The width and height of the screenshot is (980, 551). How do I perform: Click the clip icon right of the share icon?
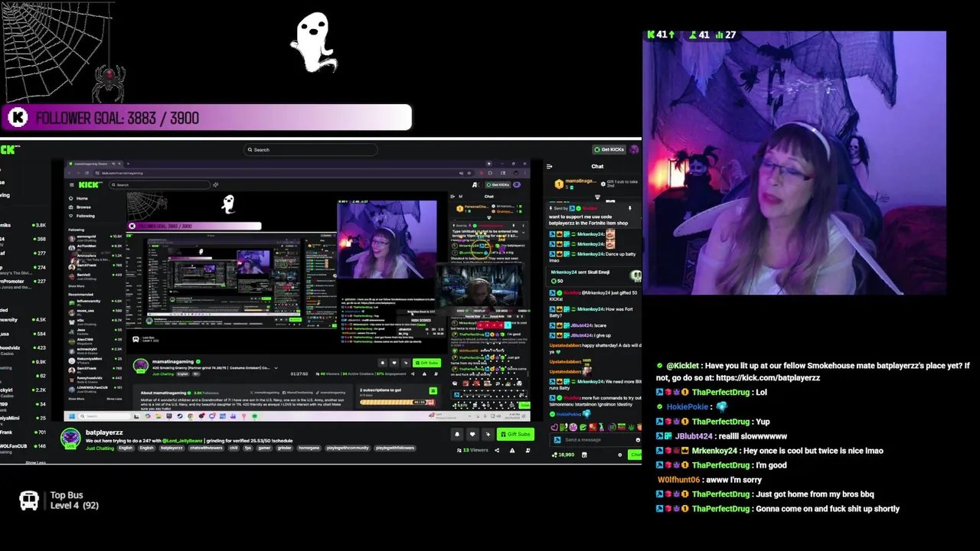[512, 450]
